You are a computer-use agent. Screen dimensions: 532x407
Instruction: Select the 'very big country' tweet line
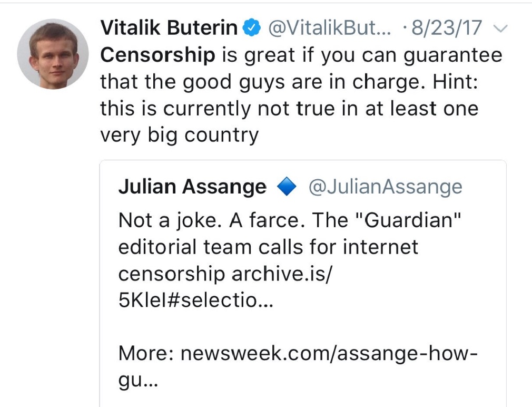click(179, 135)
